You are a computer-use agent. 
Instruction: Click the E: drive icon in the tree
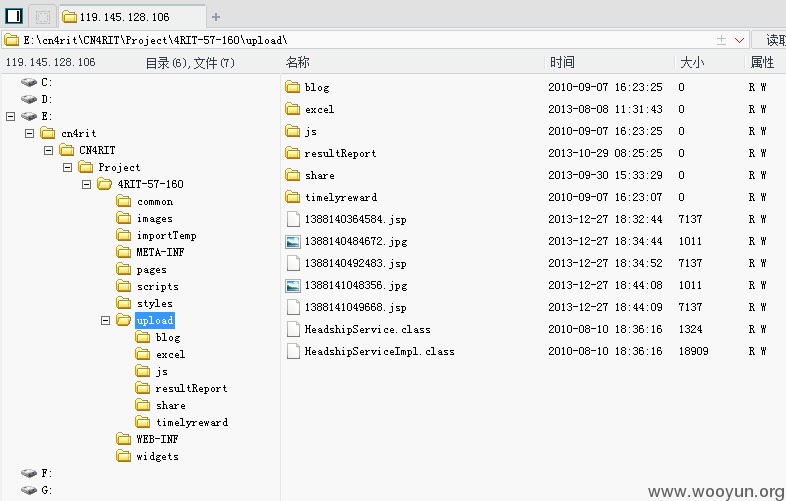pos(29,116)
